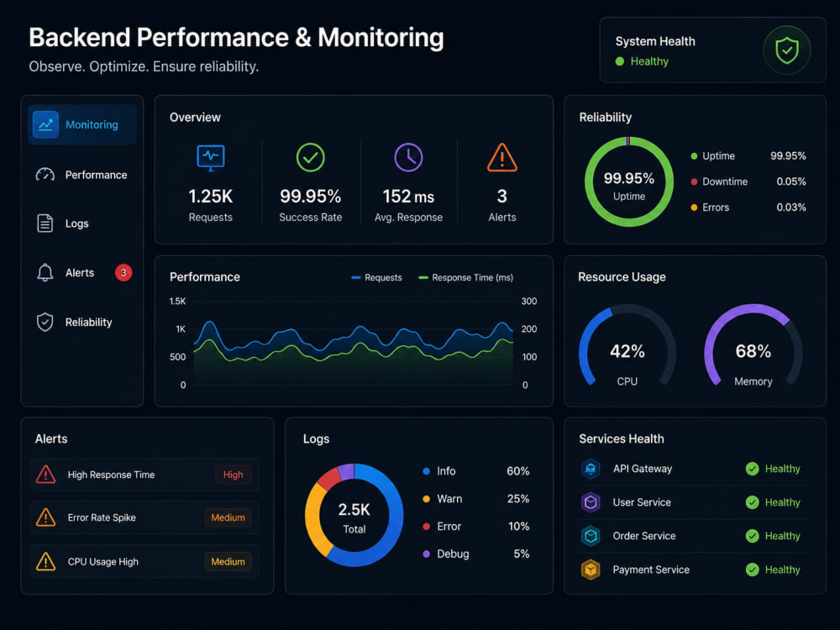This screenshot has height=630, width=840.
Task: Click the Requests monitor icon in Overview
Action: click(x=211, y=158)
